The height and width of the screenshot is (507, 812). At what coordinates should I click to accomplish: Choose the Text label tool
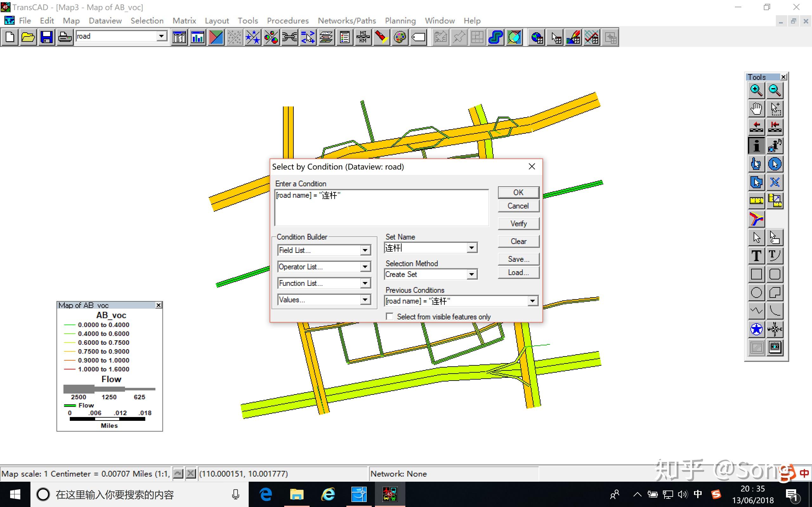[x=756, y=256]
